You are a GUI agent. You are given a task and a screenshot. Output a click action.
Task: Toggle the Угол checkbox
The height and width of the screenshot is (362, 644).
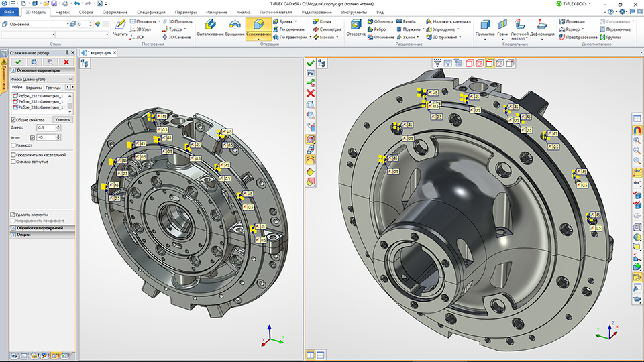32,138
